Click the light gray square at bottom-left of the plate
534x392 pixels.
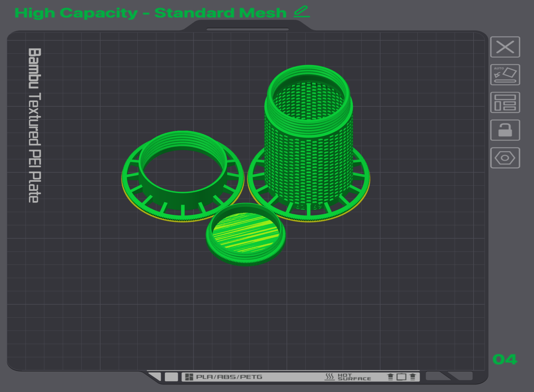pos(171,377)
